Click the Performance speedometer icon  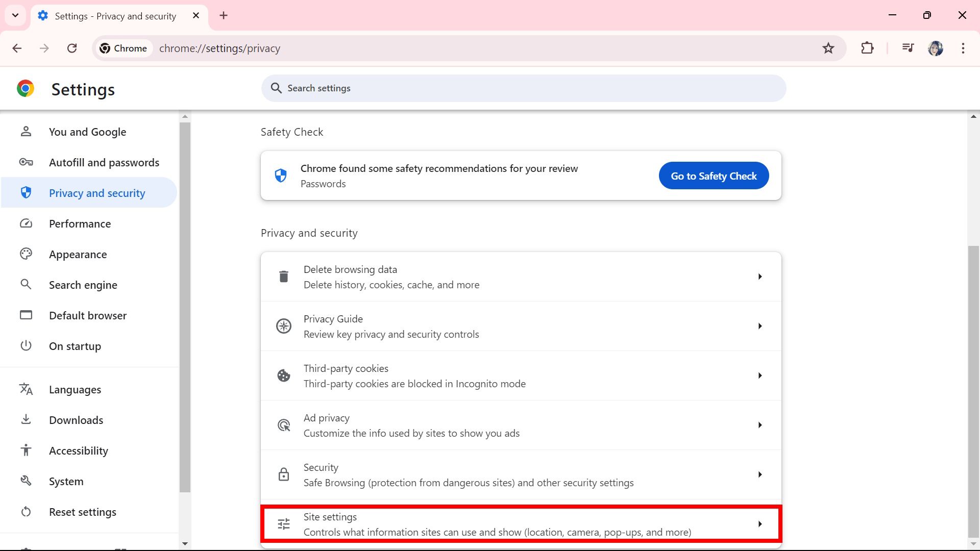[26, 223]
